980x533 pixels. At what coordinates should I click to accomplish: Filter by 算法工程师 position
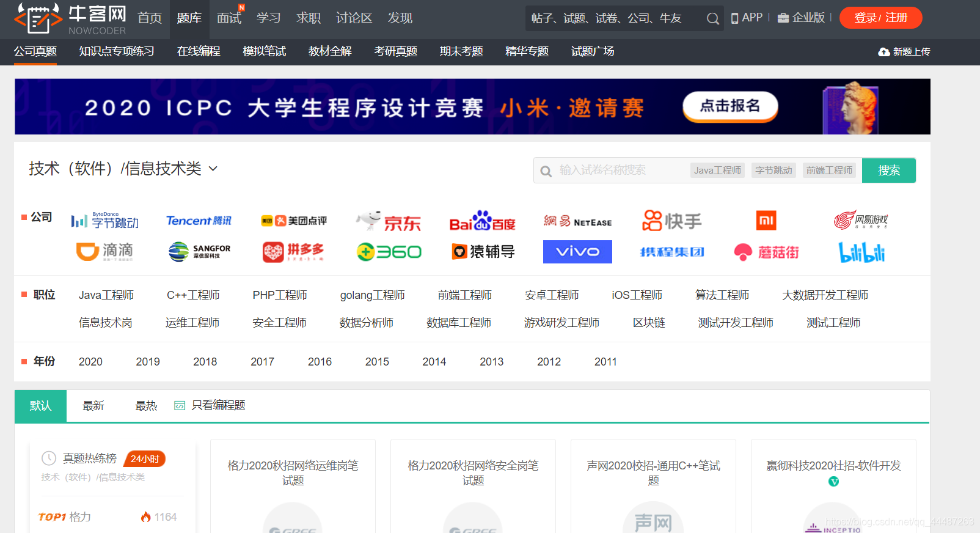(x=722, y=295)
